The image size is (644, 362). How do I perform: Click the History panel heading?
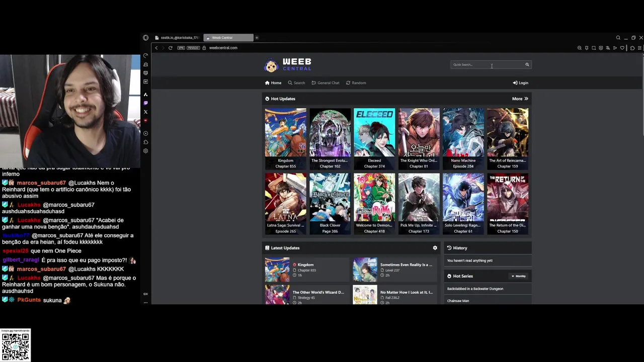click(x=457, y=248)
